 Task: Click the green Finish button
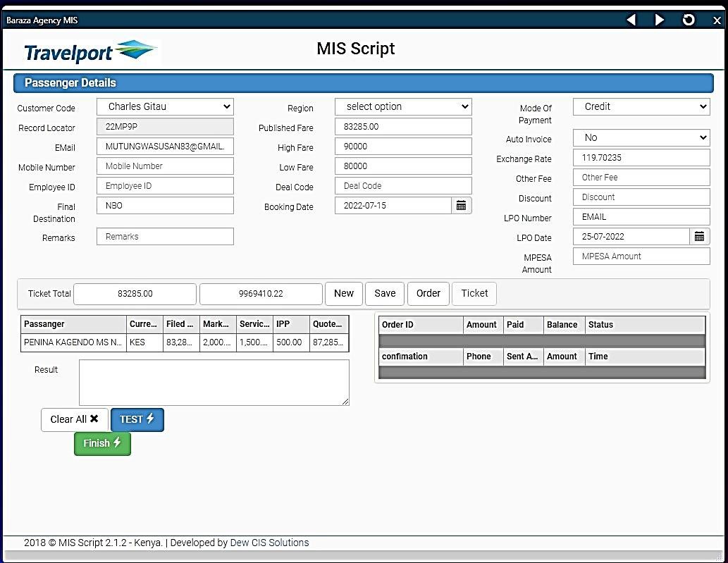coord(102,444)
